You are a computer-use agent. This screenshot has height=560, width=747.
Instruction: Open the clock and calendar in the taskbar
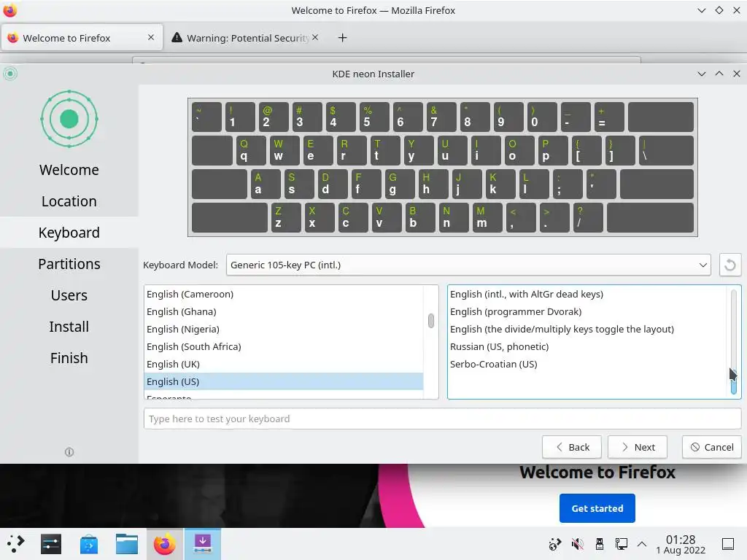(681, 544)
